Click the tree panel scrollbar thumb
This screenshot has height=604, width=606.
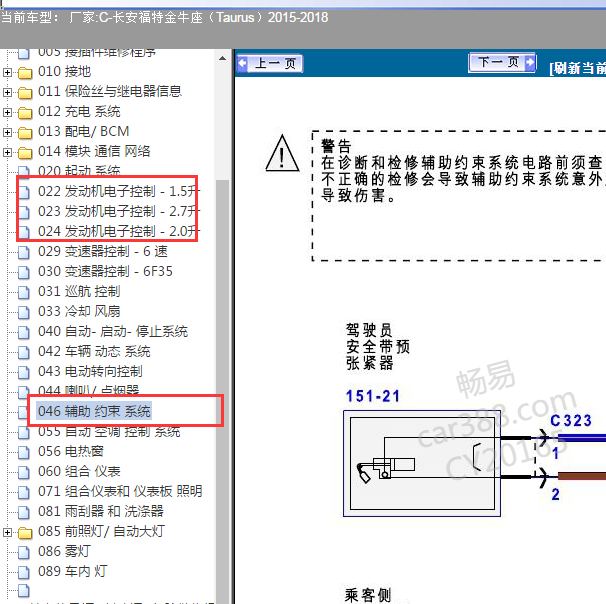click(222, 390)
